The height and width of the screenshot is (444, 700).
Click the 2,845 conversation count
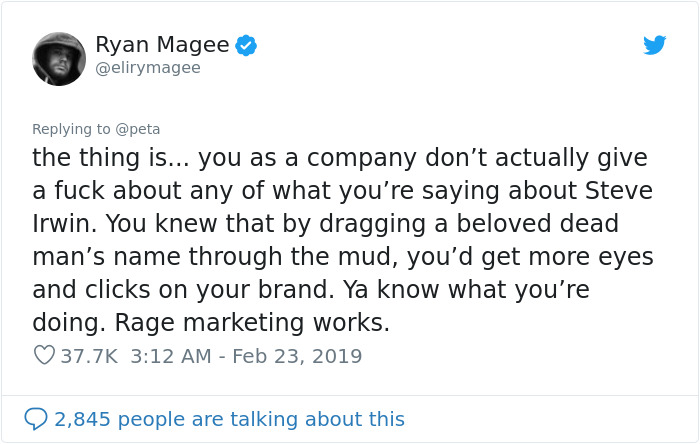[x=84, y=420]
